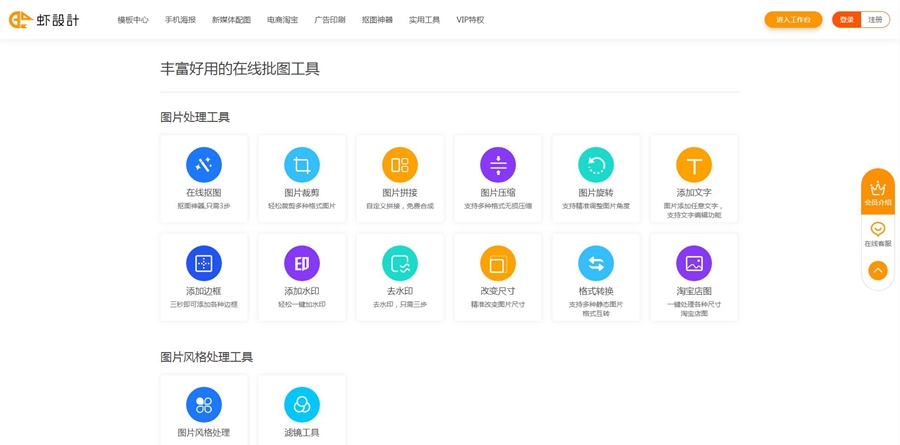The image size is (900, 445).
Task: Select 电商淘宝 in the top navigation
Action: coord(282,20)
